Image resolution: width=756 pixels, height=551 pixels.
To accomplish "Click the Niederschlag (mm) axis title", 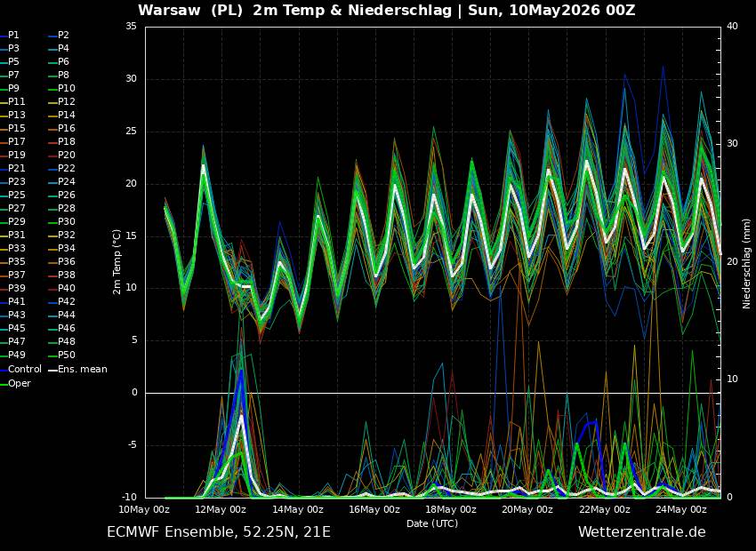I will [x=746, y=271].
